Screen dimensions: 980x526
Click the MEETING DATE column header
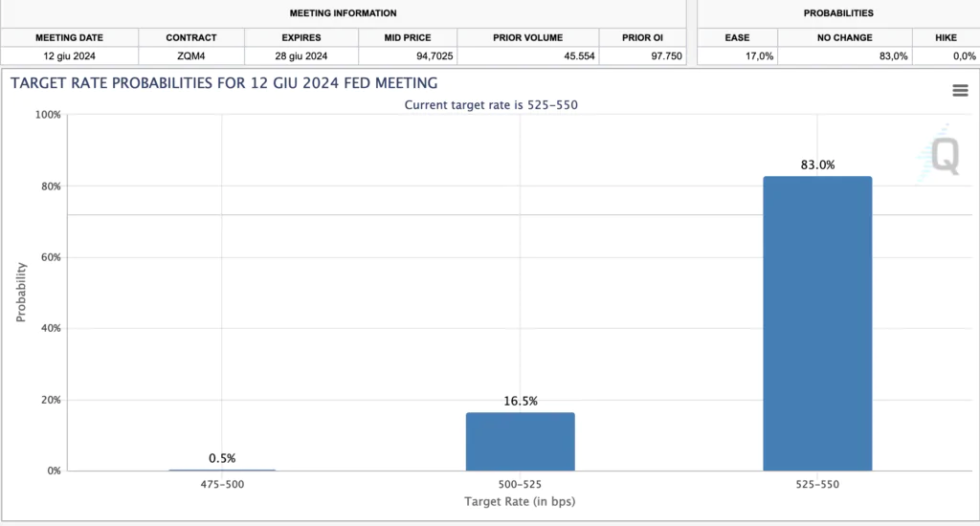(69, 38)
